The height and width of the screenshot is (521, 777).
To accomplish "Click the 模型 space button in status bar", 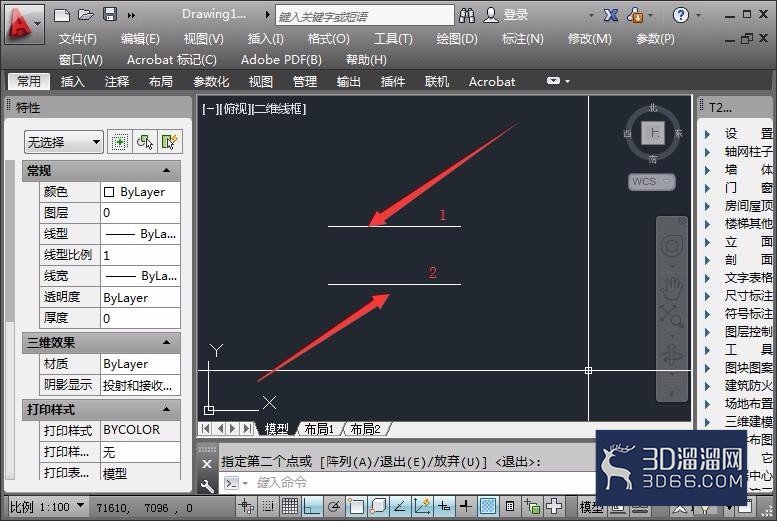I will coord(592,507).
